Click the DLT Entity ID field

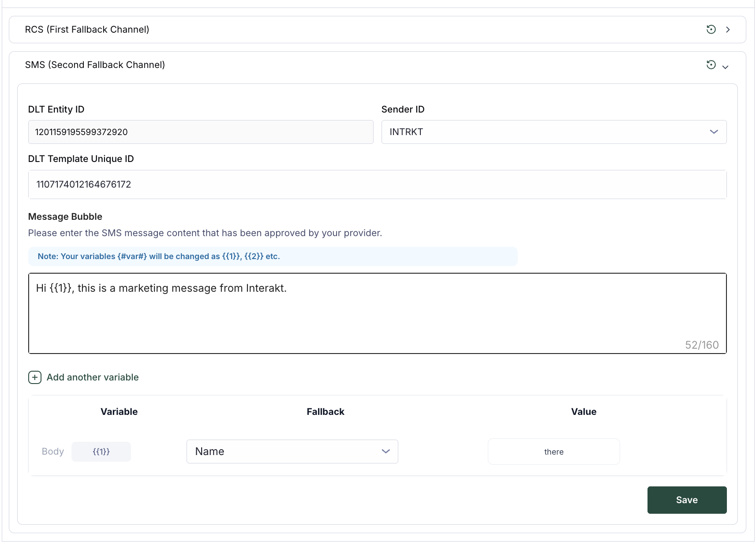(201, 132)
